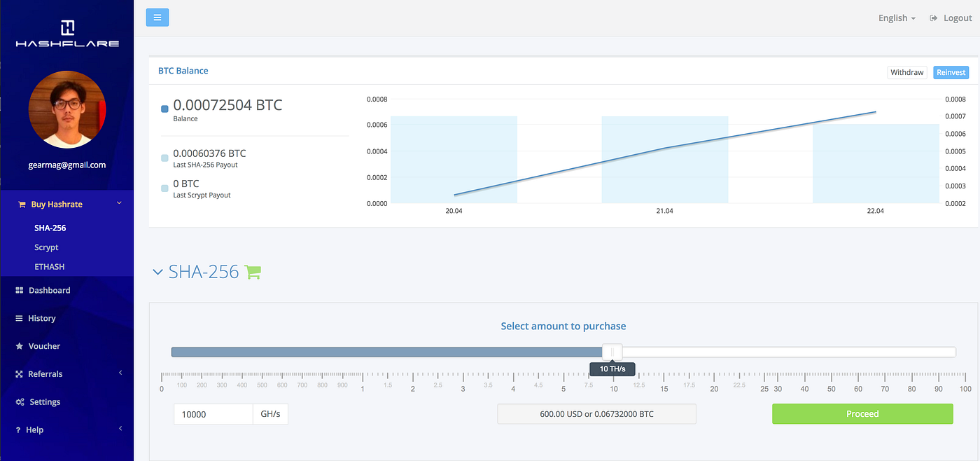Viewport: 980px width, 461px height.
Task: Click the Help question mark icon
Action: coord(18,430)
